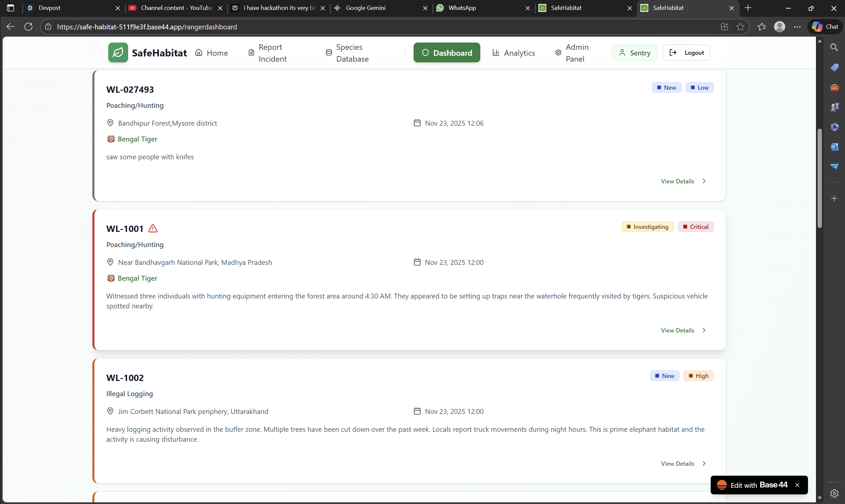Open the browser profile avatar
845x504 pixels.
point(779,27)
